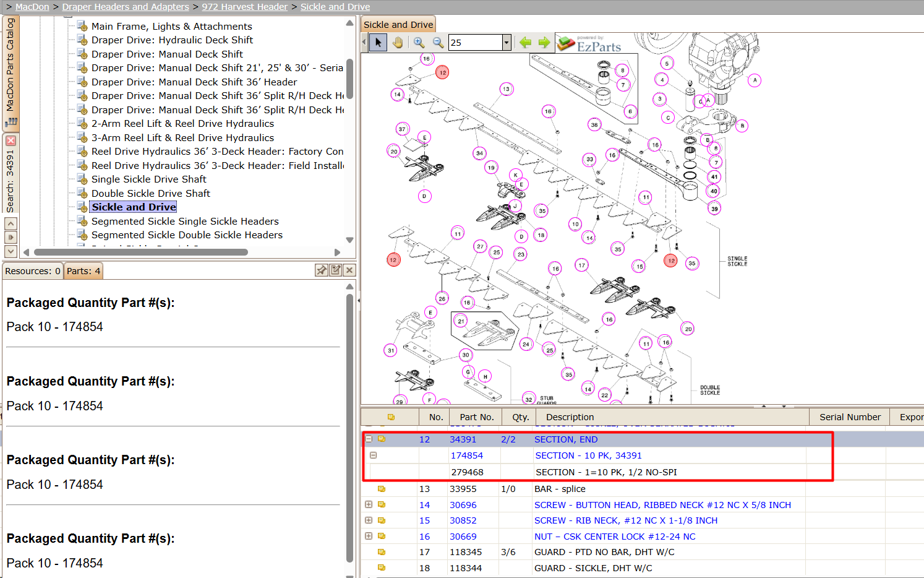Click the note icon on row 15
Screen dimensions: 924x578
[382, 520]
